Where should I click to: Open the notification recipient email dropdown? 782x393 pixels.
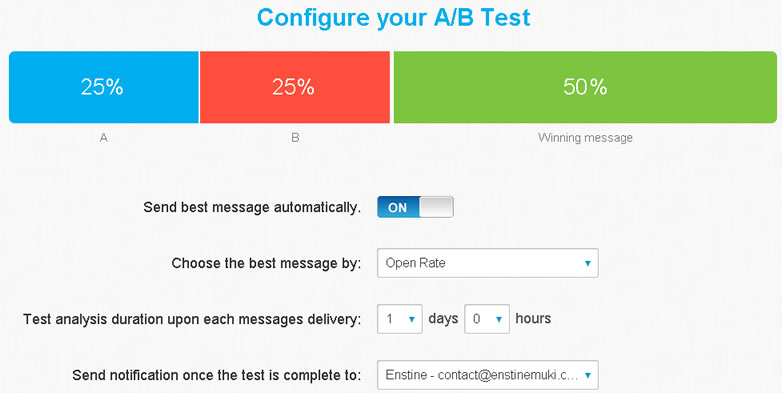click(x=488, y=375)
